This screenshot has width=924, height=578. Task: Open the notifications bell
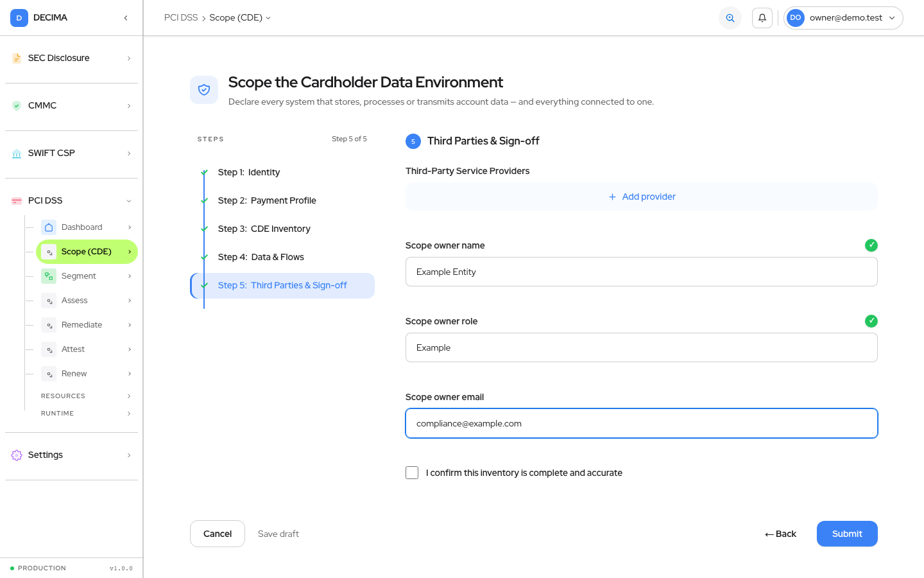(x=762, y=18)
